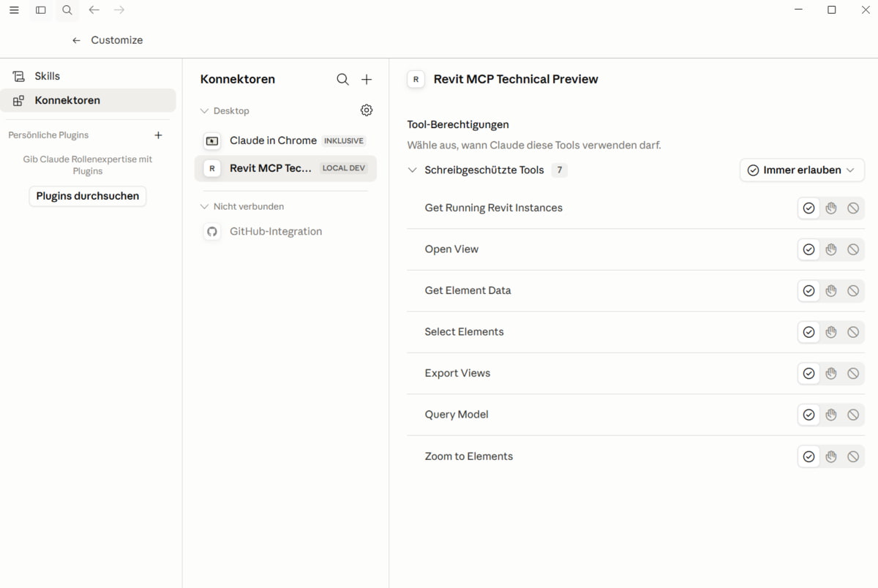The image size is (878, 588).
Task: Block Get Running Revit Instances tool
Action: click(x=853, y=208)
